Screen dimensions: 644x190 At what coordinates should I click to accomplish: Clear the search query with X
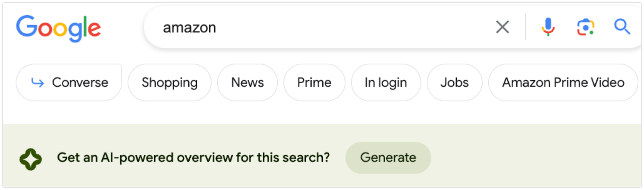[502, 27]
